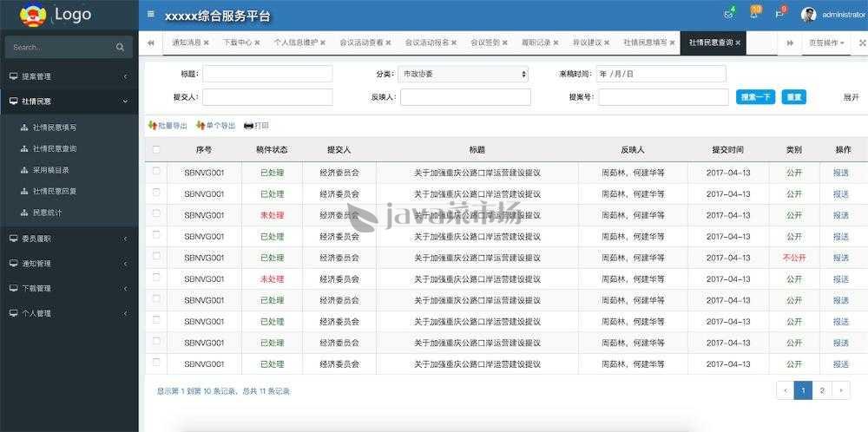Image resolution: width=868 pixels, height=432 pixels.
Task: Check the first 未处理 row checkbox
Action: coord(156,213)
